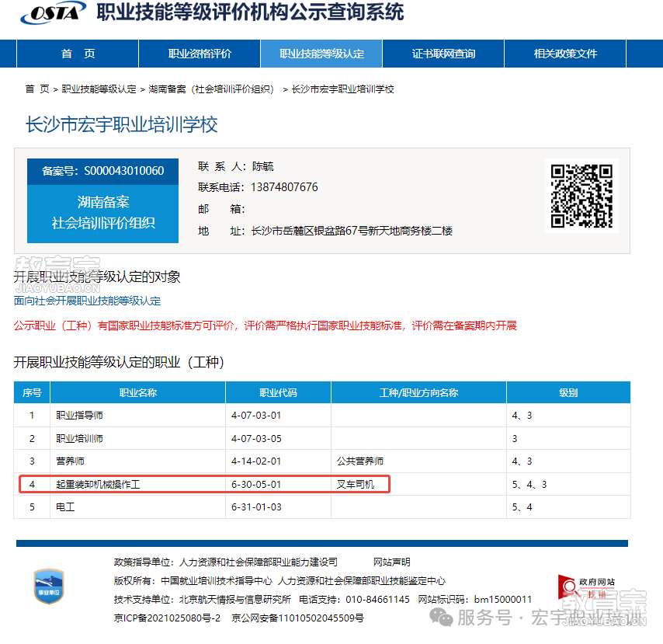The width and height of the screenshot is (663, 644).
Task: Click the 级别 column header
Action: pyautogui.click(x=568, y=392)
